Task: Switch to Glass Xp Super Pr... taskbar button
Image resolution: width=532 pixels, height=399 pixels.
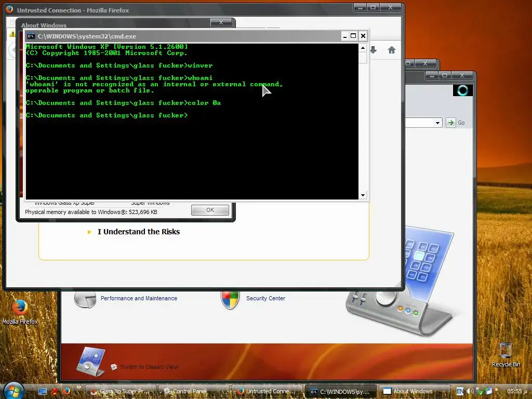Action: (121, 391)
